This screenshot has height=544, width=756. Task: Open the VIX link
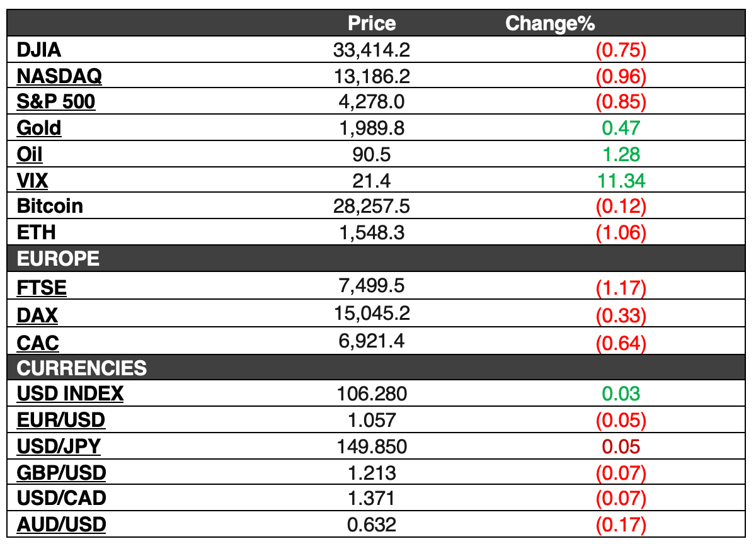click(x=32, y=181)
